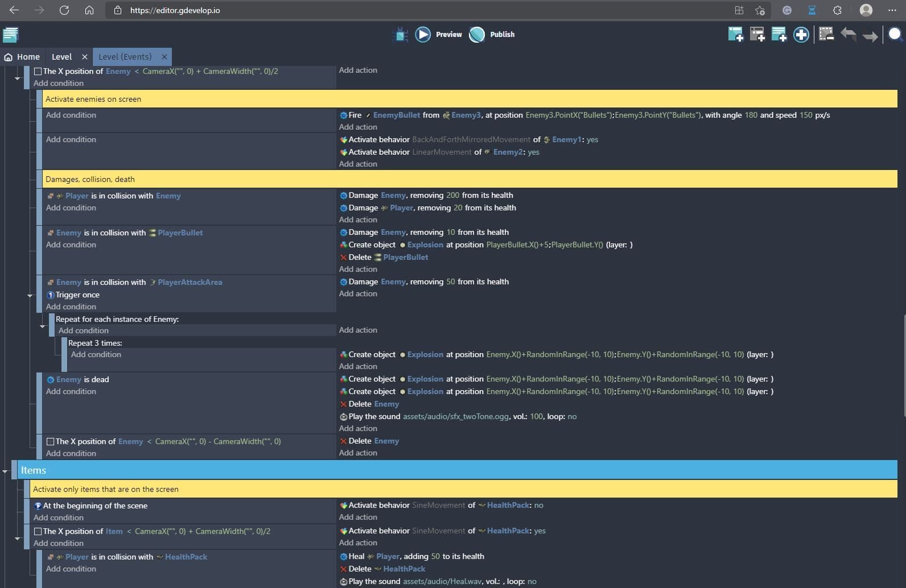Collapse the 'Repeat for each instance of Enemy' event

click(x=43, y=326)
